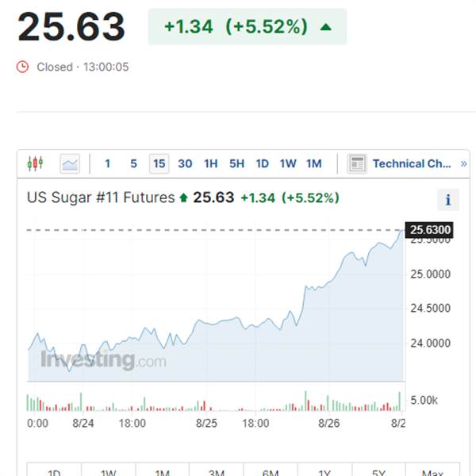Select the 1 minute interval
The image size is (476, 476).
tap(107, 164)
